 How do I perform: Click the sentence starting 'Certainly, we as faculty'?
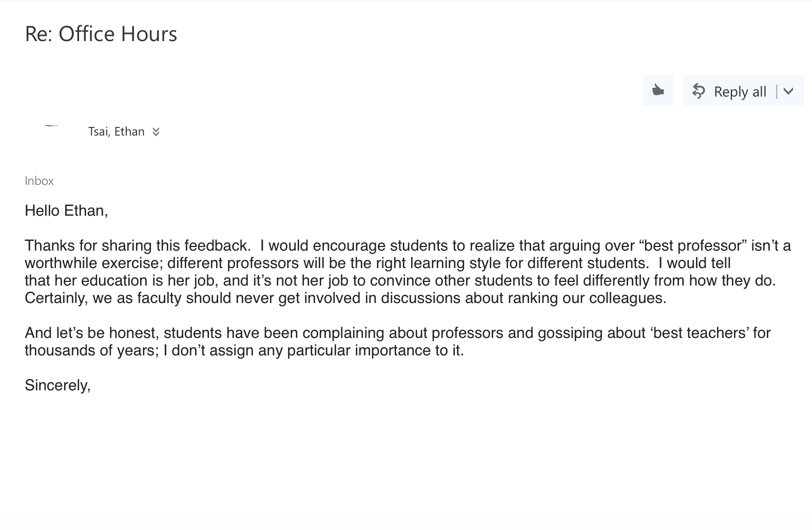pyautogui.click(x=345, y=298)
